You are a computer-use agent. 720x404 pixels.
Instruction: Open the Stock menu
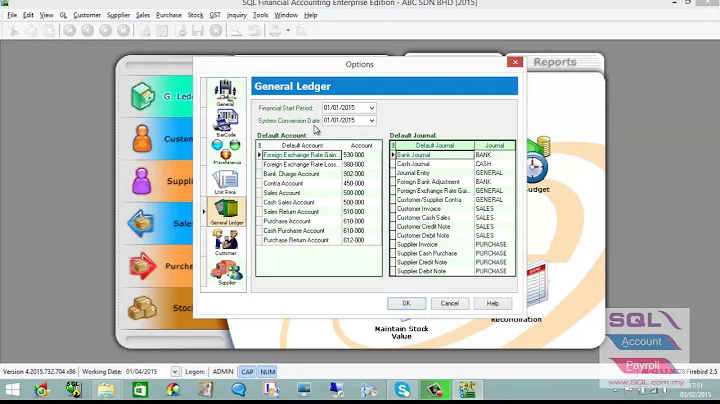click(x=195, y=15)
